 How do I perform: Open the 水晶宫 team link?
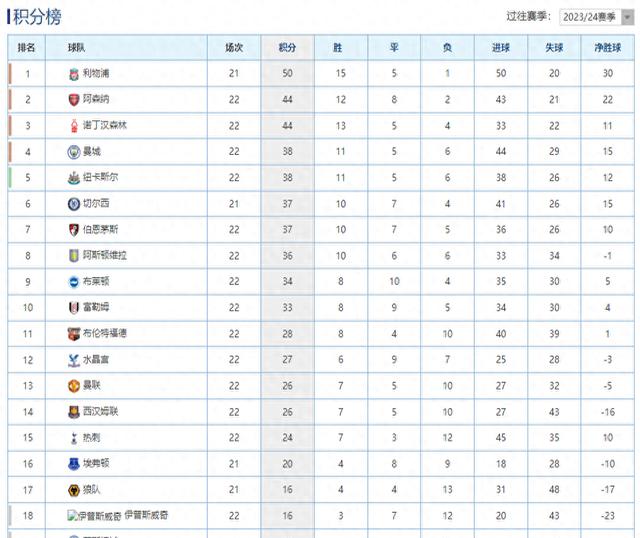click(97, 360)
